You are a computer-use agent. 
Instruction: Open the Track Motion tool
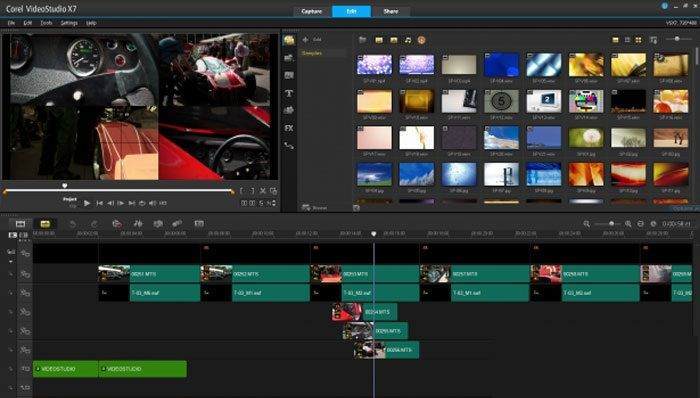[177, 224]
